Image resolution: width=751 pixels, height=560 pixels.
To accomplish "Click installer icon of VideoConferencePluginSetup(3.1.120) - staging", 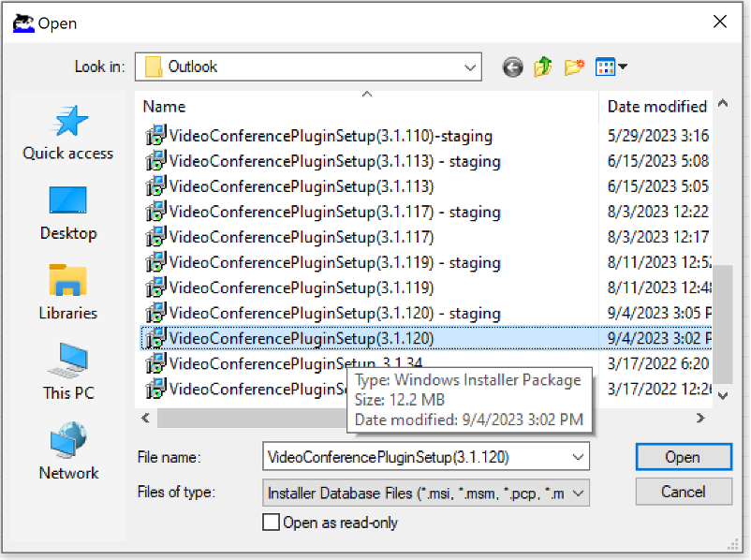I will [155, 313].
